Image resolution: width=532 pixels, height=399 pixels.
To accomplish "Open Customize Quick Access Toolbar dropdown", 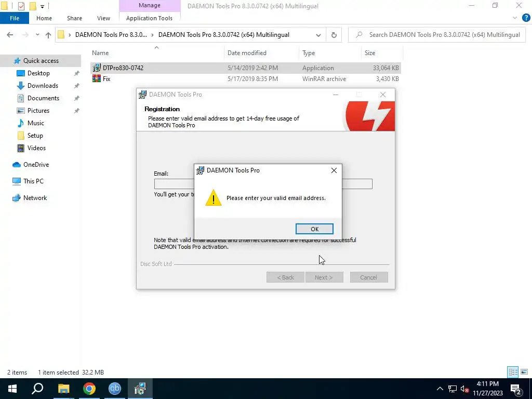I will tap(42, 6).
